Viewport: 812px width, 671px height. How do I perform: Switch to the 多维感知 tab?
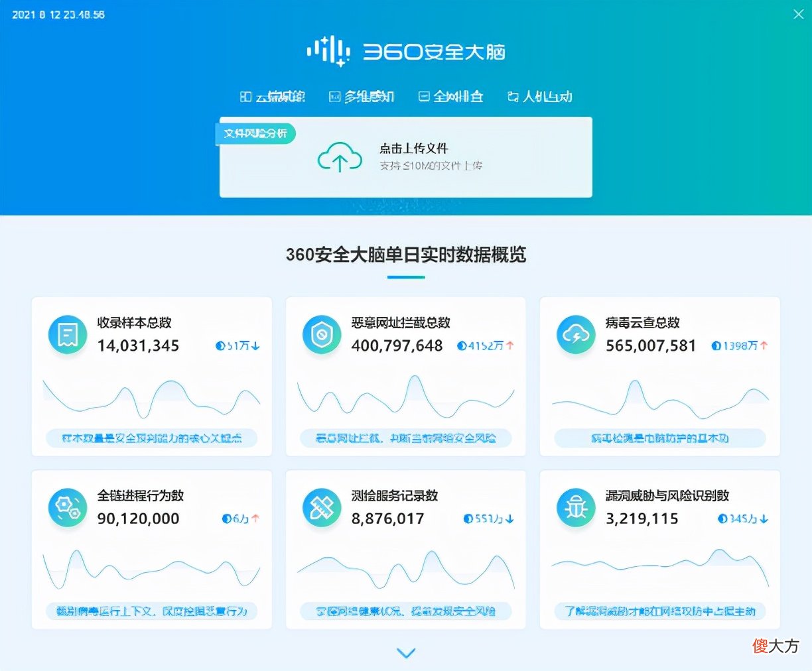[362, 97]
